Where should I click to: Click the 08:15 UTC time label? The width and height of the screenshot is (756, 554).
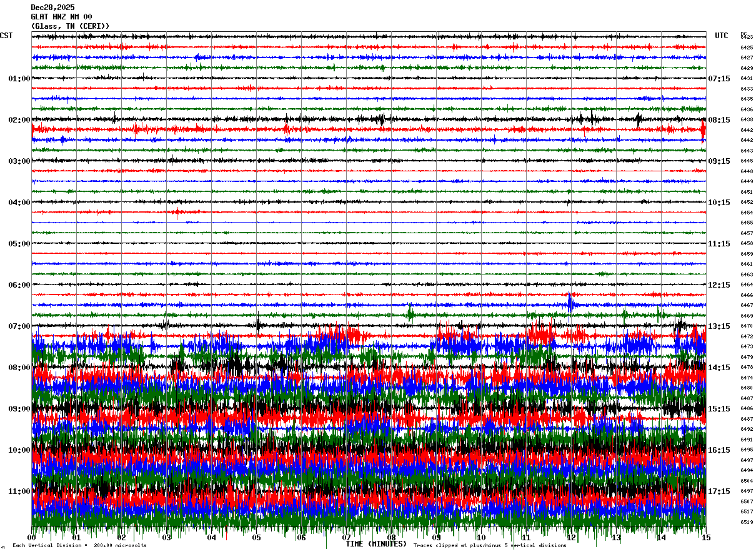click(x=719, y=120)
